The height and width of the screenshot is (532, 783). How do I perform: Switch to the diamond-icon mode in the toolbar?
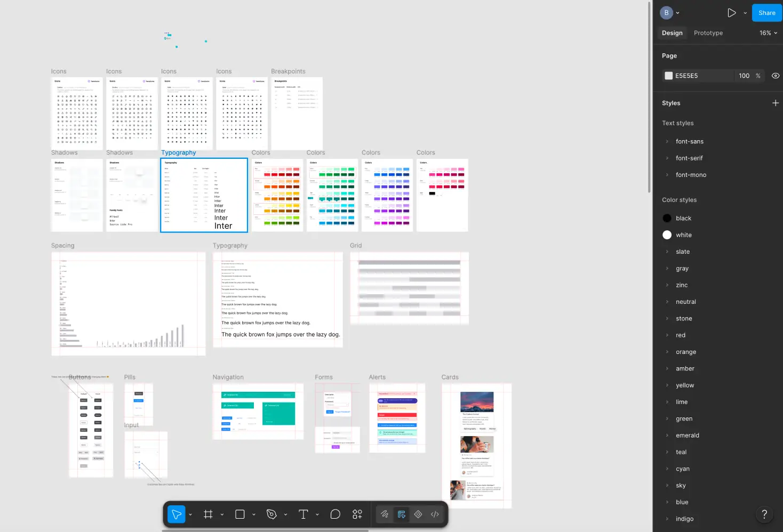pyautogui.click(x=418, y=514)
